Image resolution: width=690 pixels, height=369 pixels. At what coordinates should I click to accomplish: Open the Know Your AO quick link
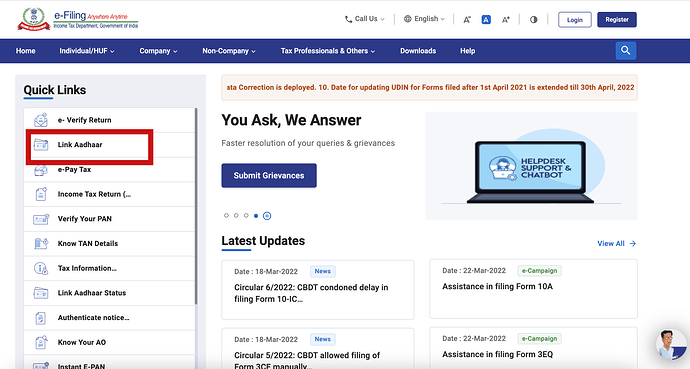pyautogui.click(x=109, y=342)
